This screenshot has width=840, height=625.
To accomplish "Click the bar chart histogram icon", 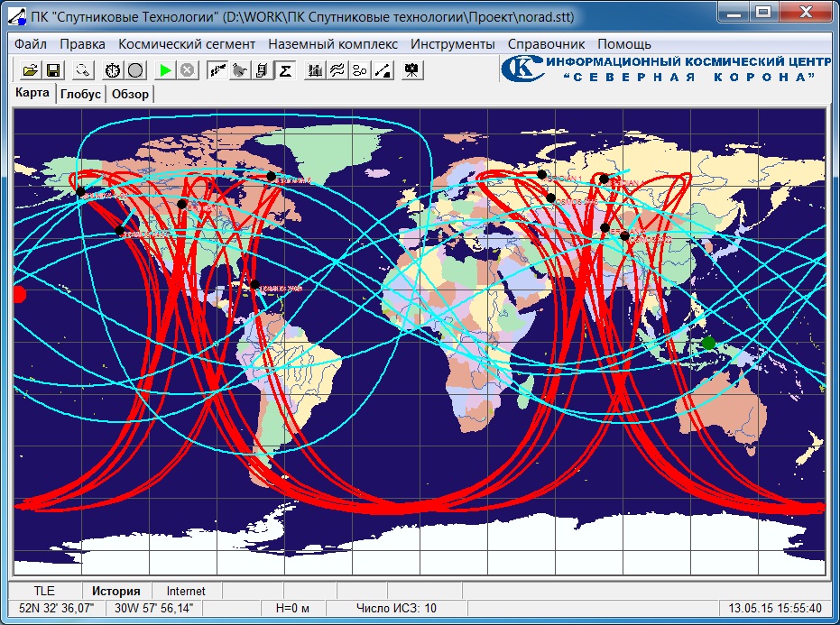I will click(314, 69).
